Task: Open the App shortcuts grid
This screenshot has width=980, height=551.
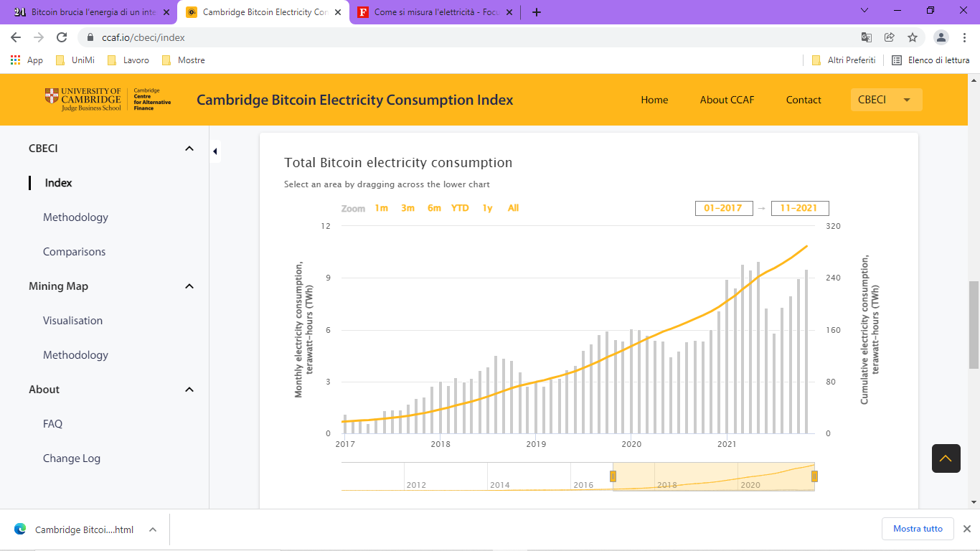Action: point(27,60)
